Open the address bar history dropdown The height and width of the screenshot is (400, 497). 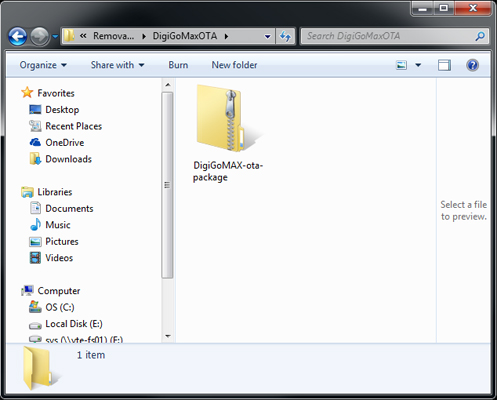click(x=267, y=36)
